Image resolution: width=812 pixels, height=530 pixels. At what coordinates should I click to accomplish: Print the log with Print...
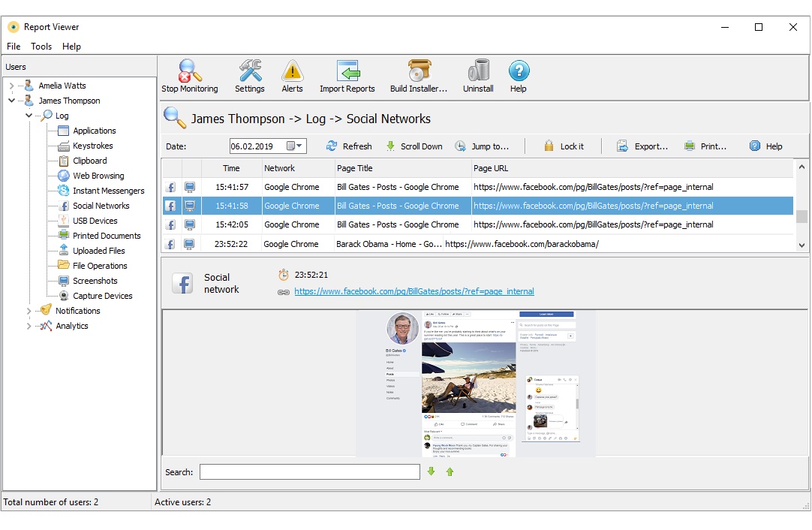(x=705, y=146)
